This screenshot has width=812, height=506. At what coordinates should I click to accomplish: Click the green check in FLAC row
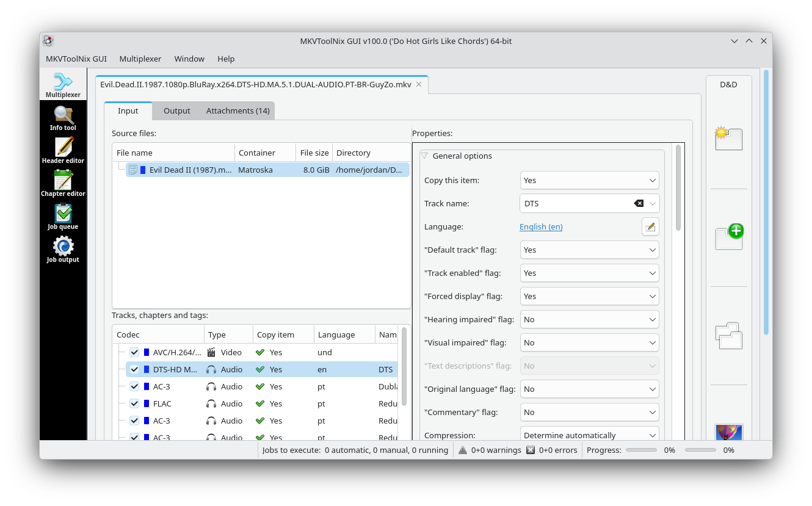click(x=260, y=403)
